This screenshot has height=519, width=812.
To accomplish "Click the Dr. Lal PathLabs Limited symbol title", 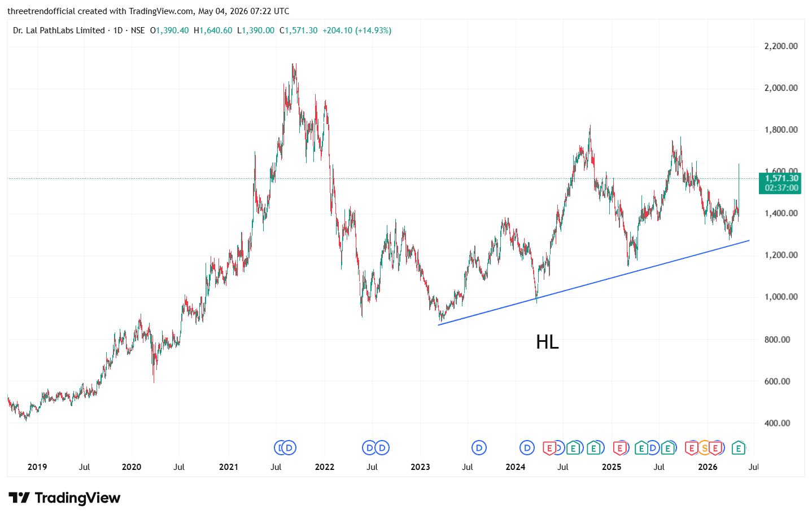I will pos(59,30).
